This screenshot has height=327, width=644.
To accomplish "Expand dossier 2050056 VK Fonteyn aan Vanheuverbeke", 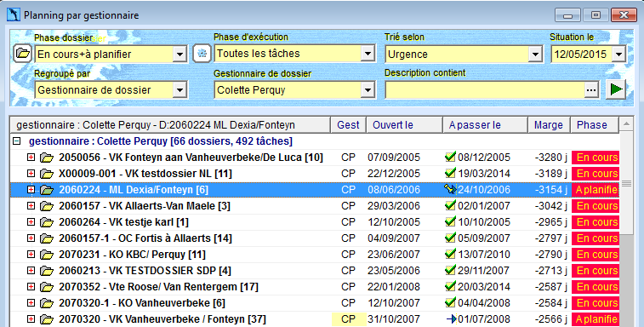I will pyautogui.click(x=31, y=158).
